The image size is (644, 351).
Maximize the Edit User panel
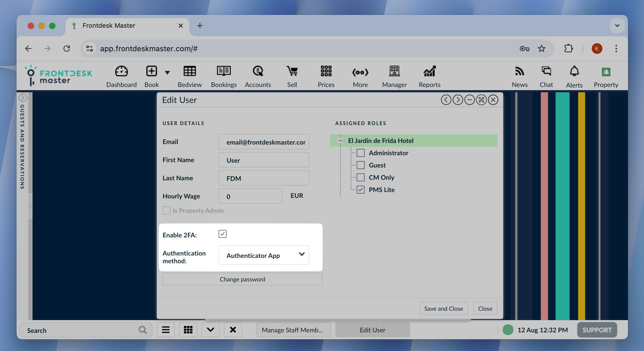pyautogui.click(x=481, y=100)
